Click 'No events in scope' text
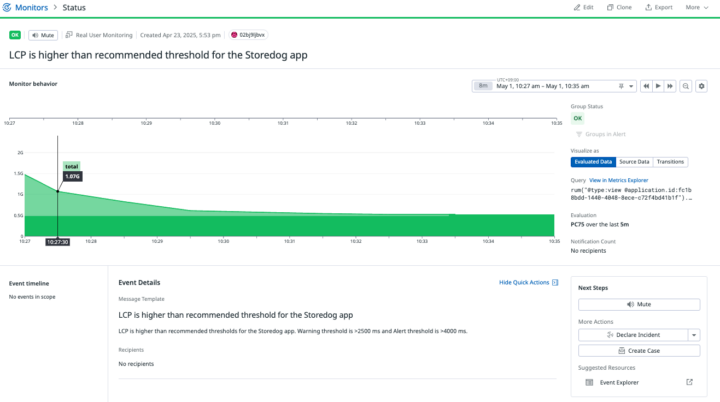 tap(32, 297)
